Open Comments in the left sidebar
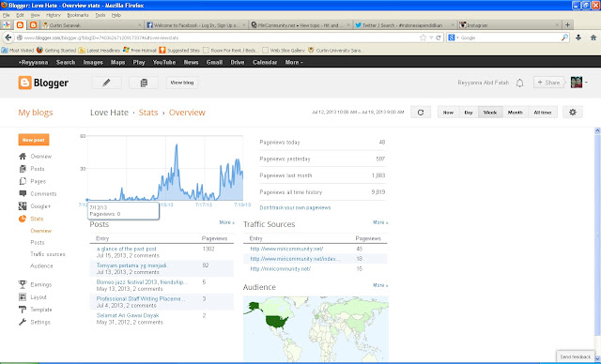 point(38,193)
